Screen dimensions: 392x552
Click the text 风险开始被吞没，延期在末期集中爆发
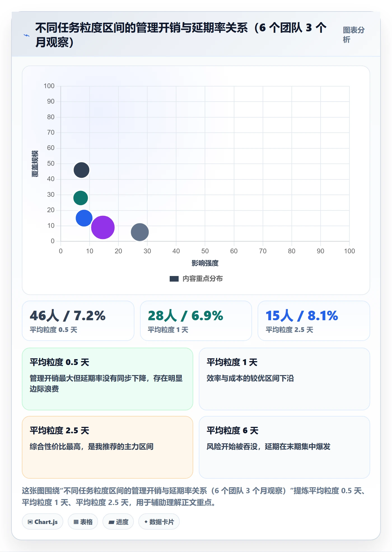pyautogui.click(x=269, y=447)
